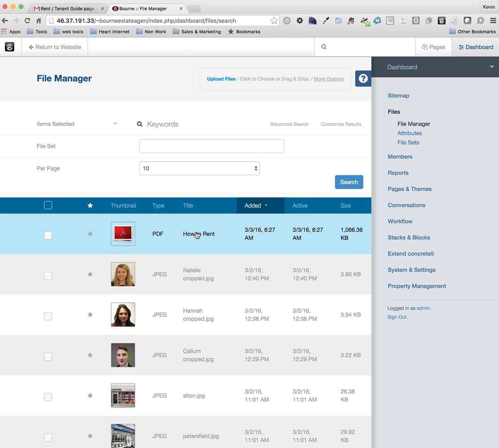499x448 pixels.
Task: Click the File Set input field
Action: click(x=211, y=146)
